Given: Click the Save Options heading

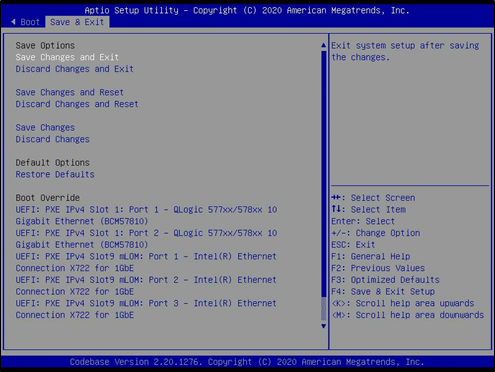Looking at the screenshot, I should [45, 46].
